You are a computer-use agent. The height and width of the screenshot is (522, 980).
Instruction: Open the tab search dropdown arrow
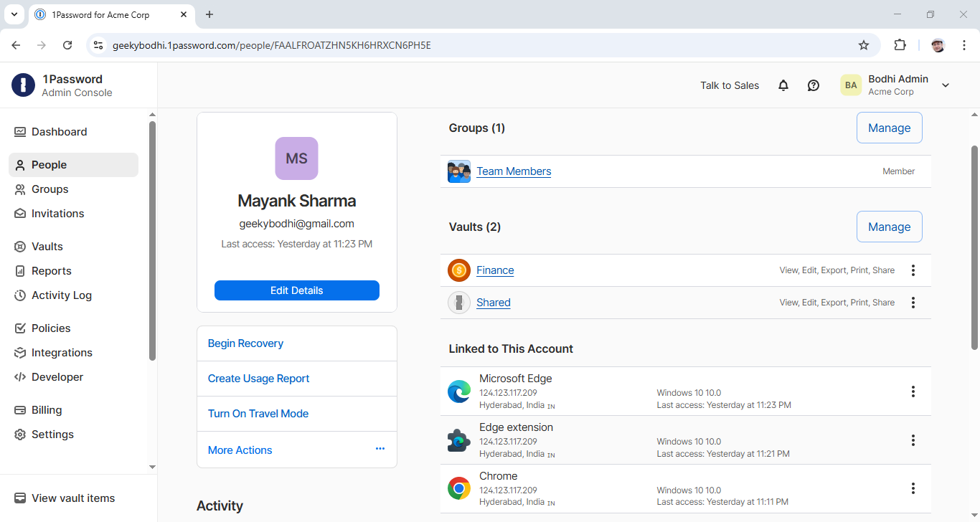[14, 14]
